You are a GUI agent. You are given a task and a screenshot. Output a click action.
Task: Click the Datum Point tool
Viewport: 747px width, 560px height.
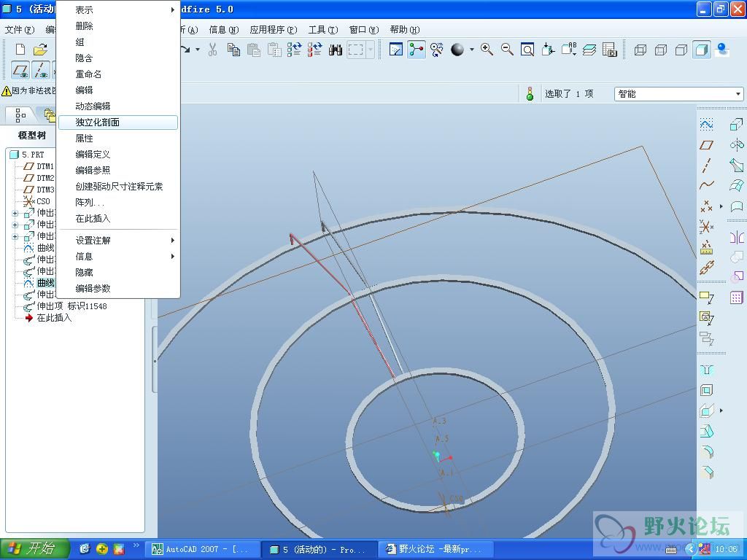click(x=706, y=206)
